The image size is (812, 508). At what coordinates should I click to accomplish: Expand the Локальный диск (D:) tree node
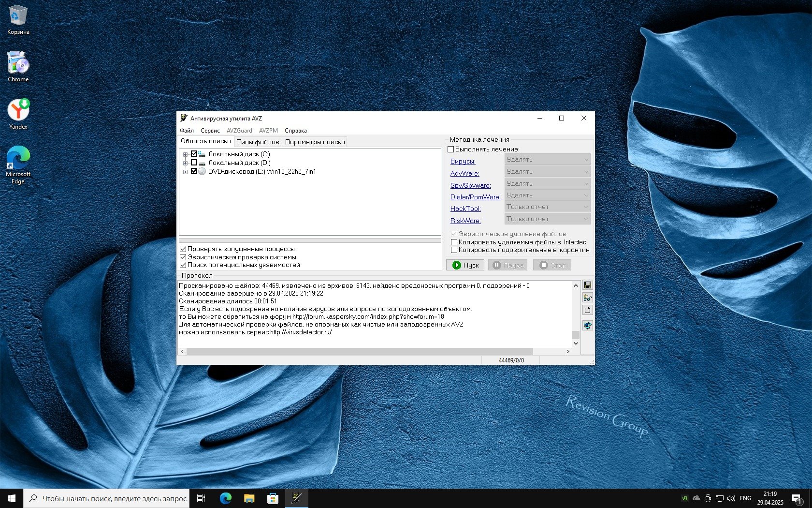pyautogui.click(x=185, y=163)
